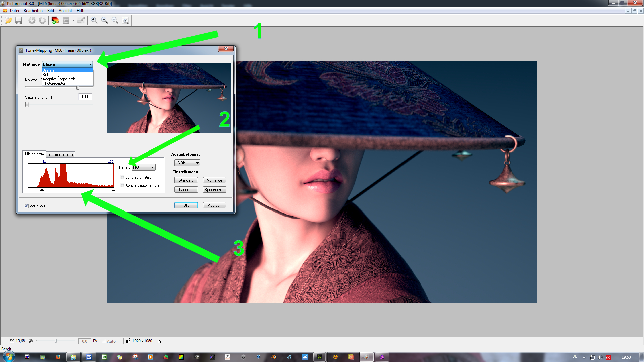This screenshot has height=362, width=644.
Task: Open the Bearbeiten menu
Action: click(33, 11)
